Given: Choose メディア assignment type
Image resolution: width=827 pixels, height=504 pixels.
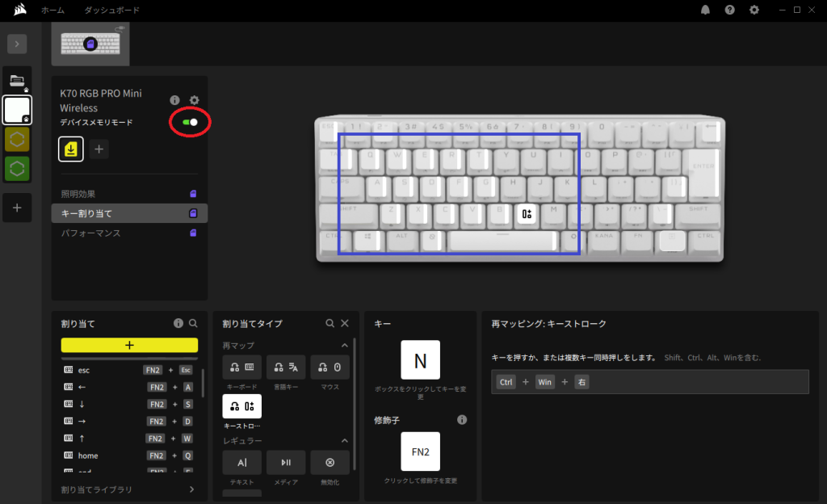Looking at the screenshot, I should pyautogui.click(x=286, y=462).
